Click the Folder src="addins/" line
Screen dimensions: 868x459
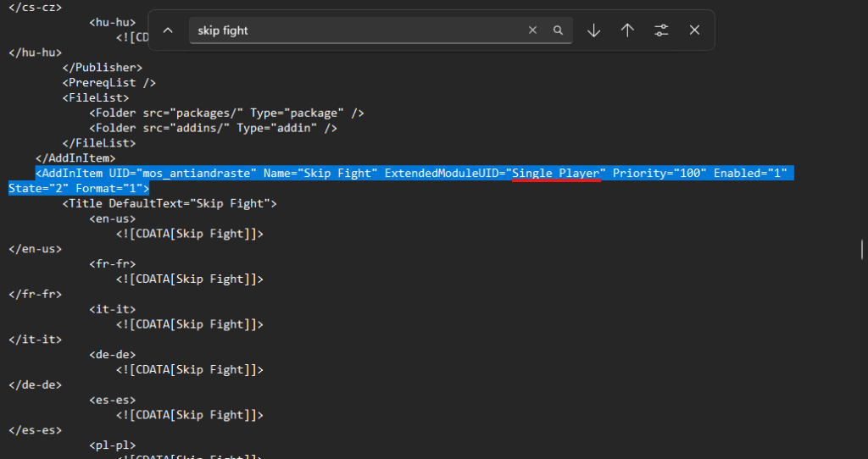coord(213,128)
